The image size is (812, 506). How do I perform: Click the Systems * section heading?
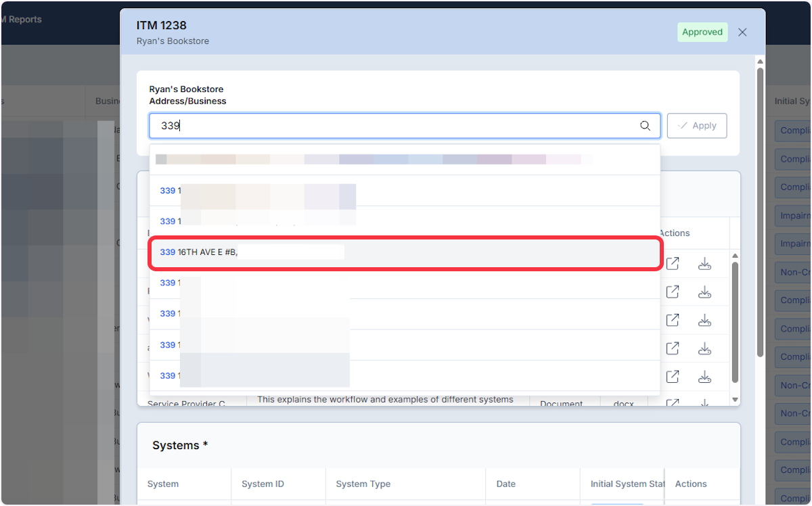point(180,446)
